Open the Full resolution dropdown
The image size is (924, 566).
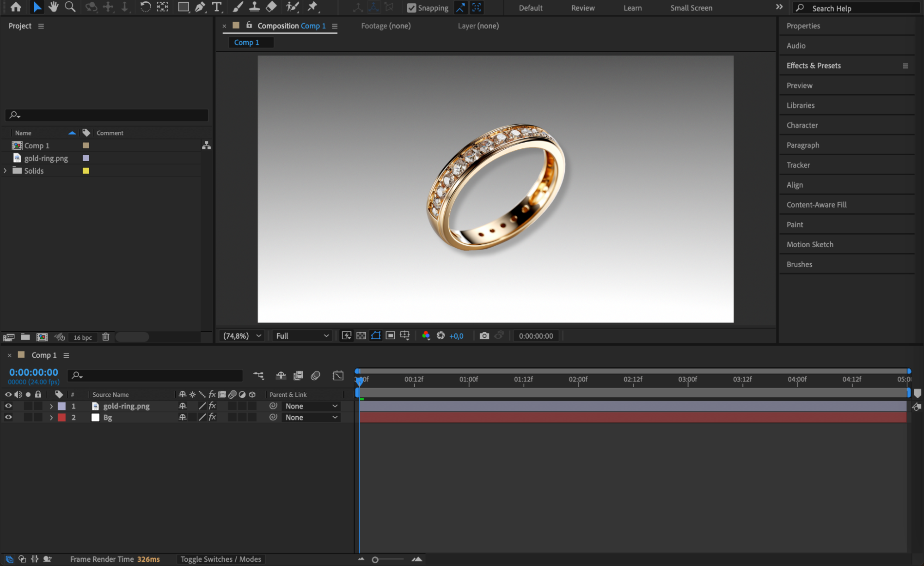[302, 336]
